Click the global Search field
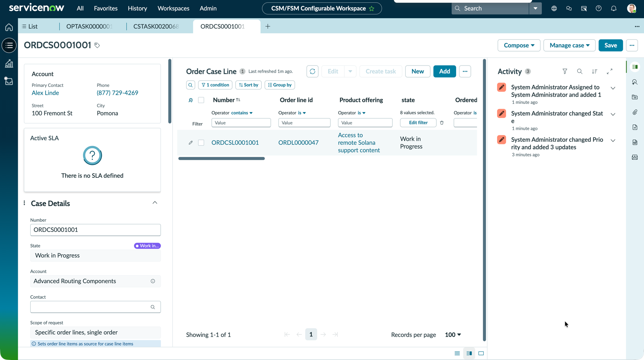644x360 pixels. (x=490, y=8)
